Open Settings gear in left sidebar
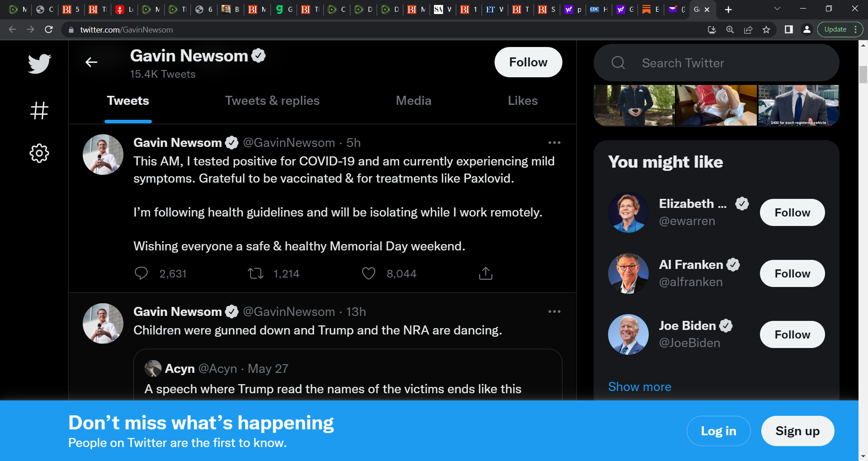The width and height of the screenshot is (868, 461). tap(39, 153)
